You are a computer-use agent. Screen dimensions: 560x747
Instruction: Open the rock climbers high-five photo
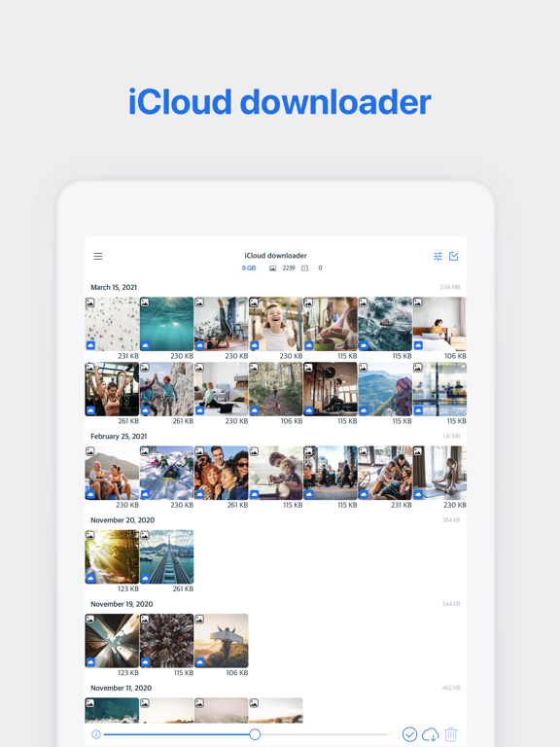coord(166,389)
